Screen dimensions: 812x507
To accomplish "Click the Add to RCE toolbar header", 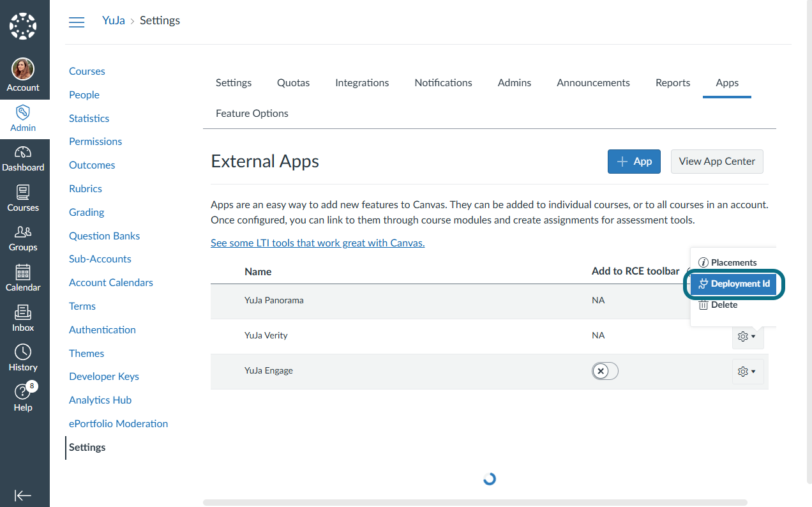I will (635, 271).
